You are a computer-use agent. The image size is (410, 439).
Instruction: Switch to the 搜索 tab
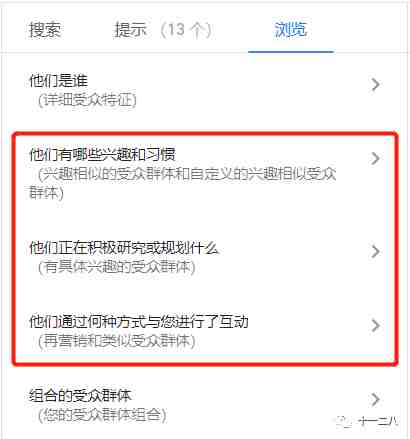coord(45,30)
